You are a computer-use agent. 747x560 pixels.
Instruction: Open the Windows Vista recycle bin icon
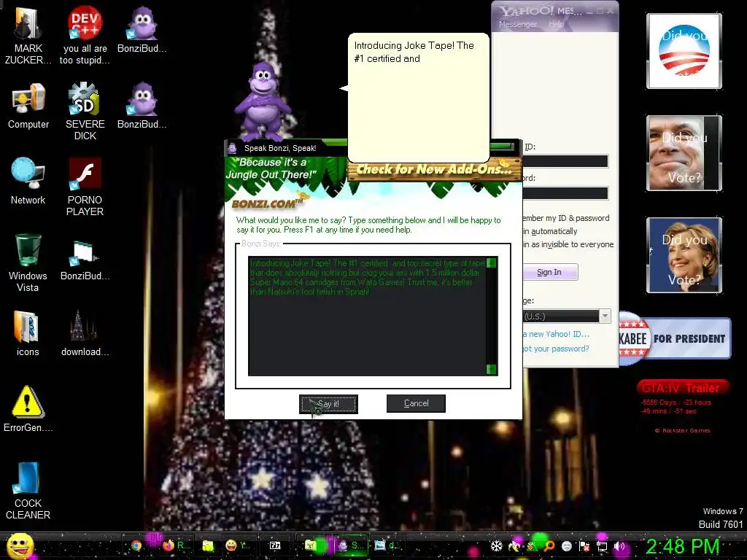pos(28,262)
